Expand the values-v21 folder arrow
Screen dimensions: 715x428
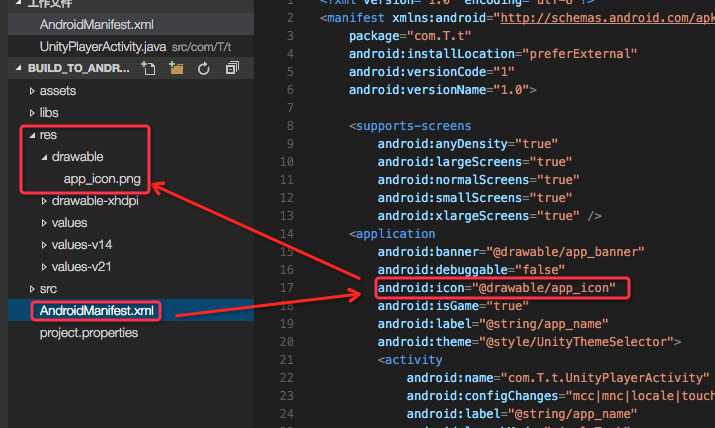[x=44, y=267]
